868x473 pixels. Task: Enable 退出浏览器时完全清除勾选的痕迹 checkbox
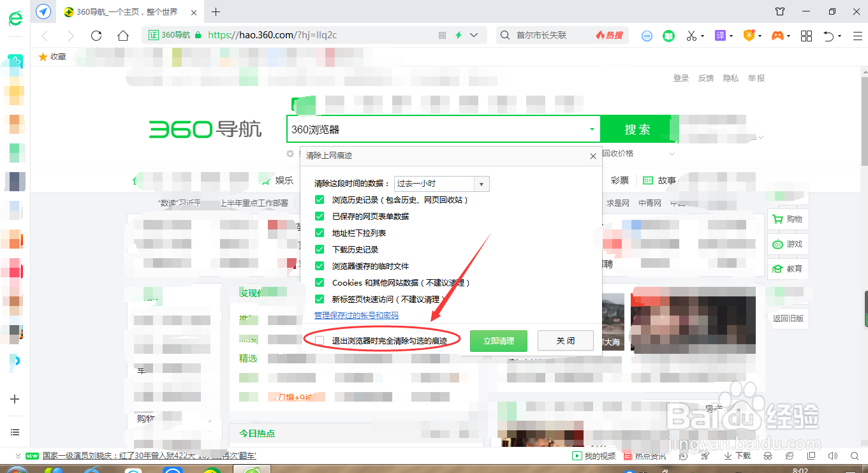coord(320,341)
